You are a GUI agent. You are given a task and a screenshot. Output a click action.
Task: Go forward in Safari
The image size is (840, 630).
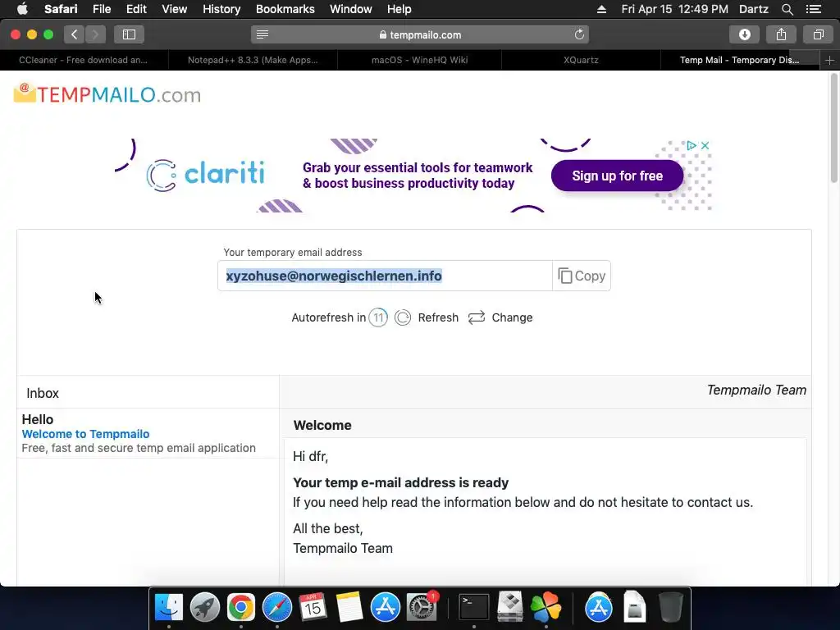point(95,34)
